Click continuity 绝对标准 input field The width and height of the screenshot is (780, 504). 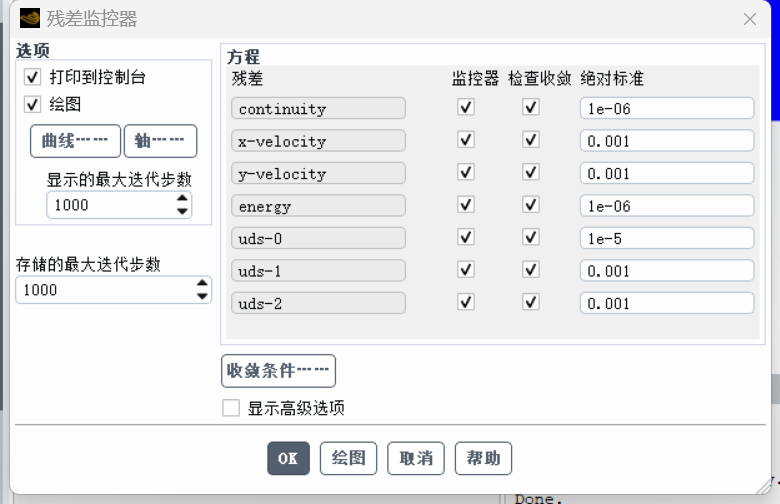tap(666, 109)
